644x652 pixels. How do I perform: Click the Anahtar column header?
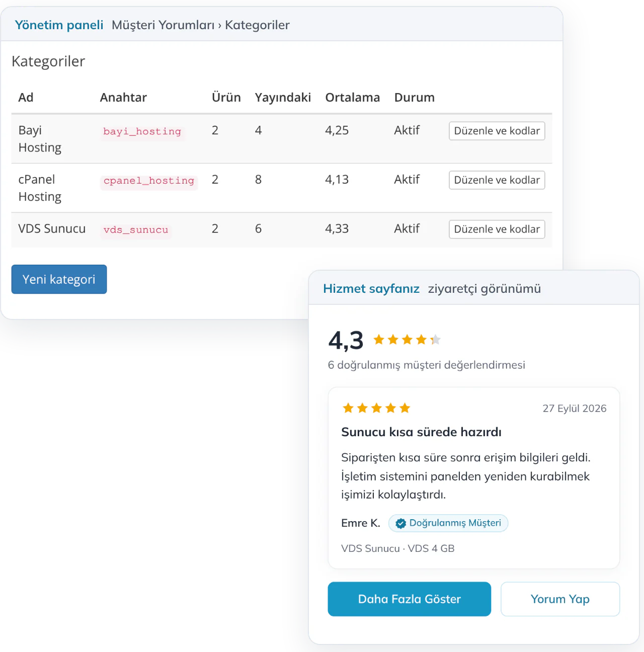pyautogui.click(x=123, y=98)
